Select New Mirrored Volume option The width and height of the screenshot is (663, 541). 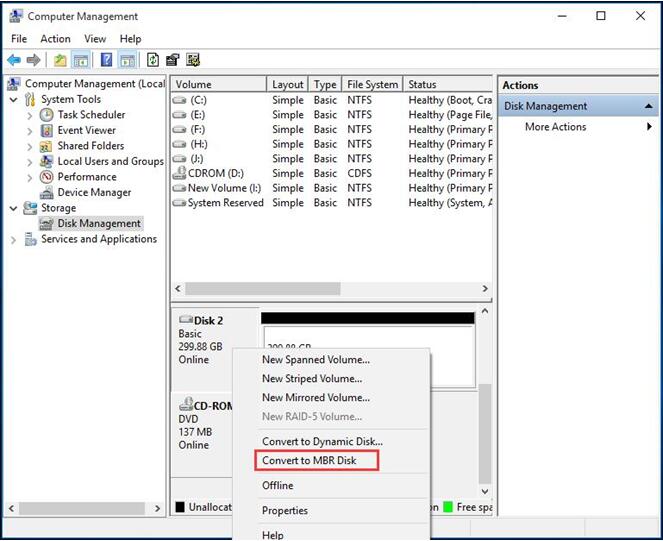tap(316, 398)
